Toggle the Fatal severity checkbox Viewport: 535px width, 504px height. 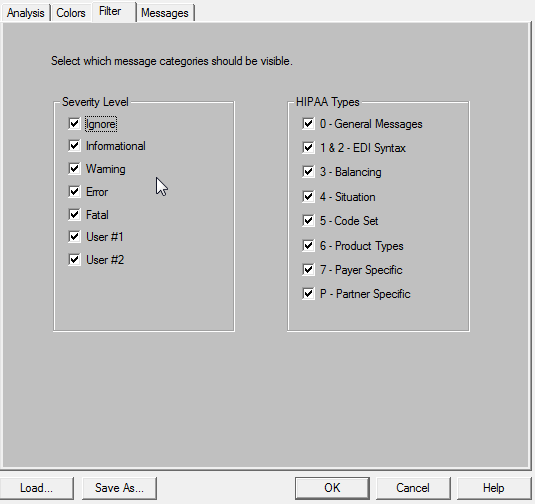pos(74,215)
